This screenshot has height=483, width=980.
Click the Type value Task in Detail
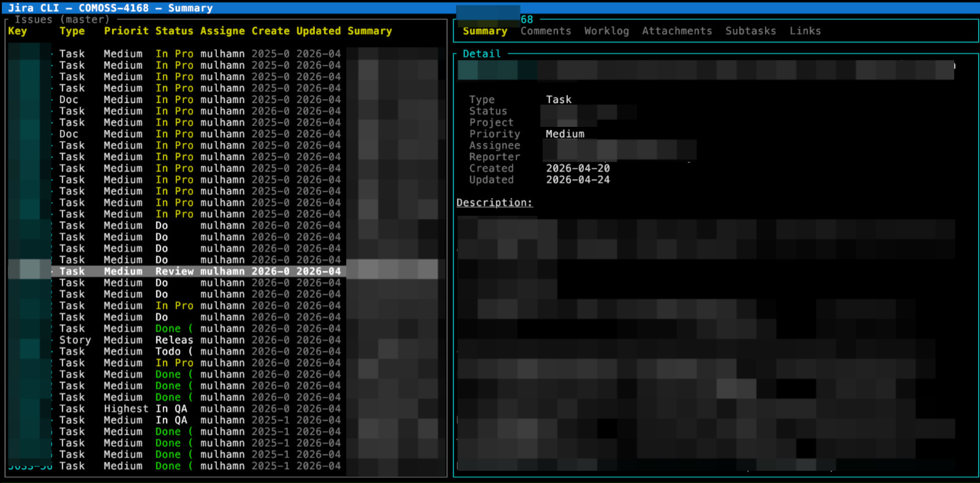[559, 99]
